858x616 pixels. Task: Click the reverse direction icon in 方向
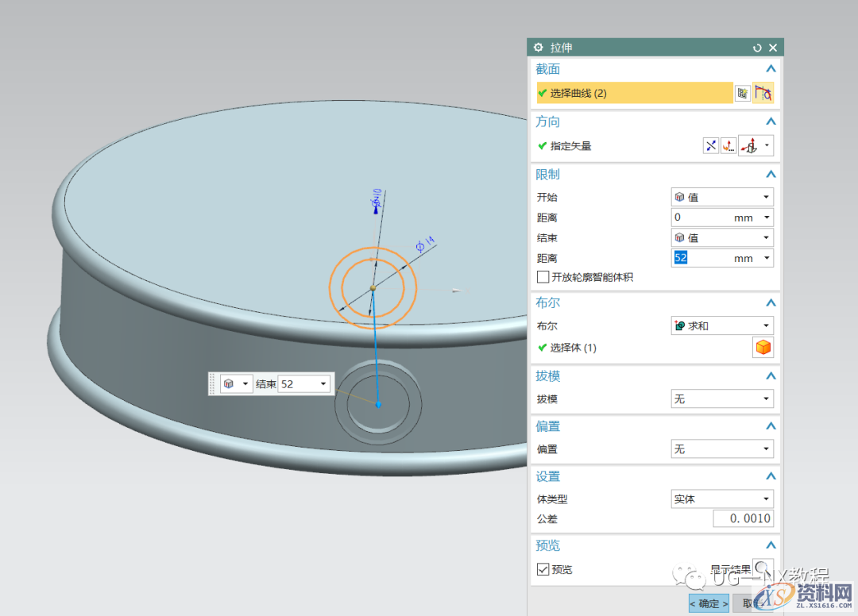pos(710,146)
